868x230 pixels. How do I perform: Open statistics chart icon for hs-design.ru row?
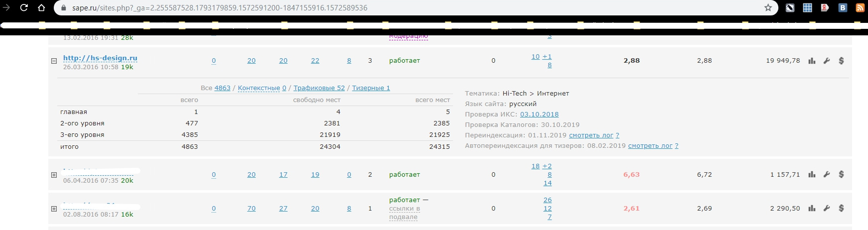[x=812, y=61]
